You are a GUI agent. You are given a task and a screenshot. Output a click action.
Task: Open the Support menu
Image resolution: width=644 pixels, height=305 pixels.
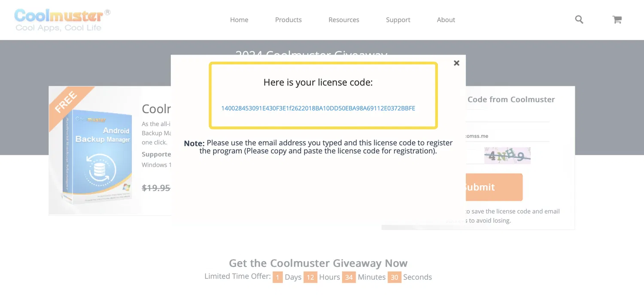(x=398, y=20)
